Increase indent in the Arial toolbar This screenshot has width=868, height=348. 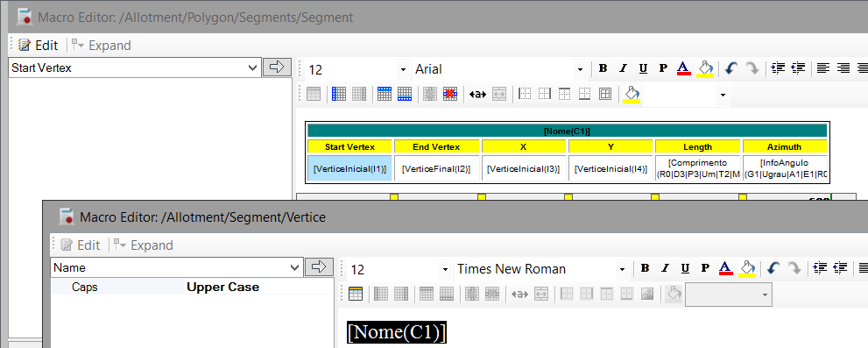click(779, 68)
